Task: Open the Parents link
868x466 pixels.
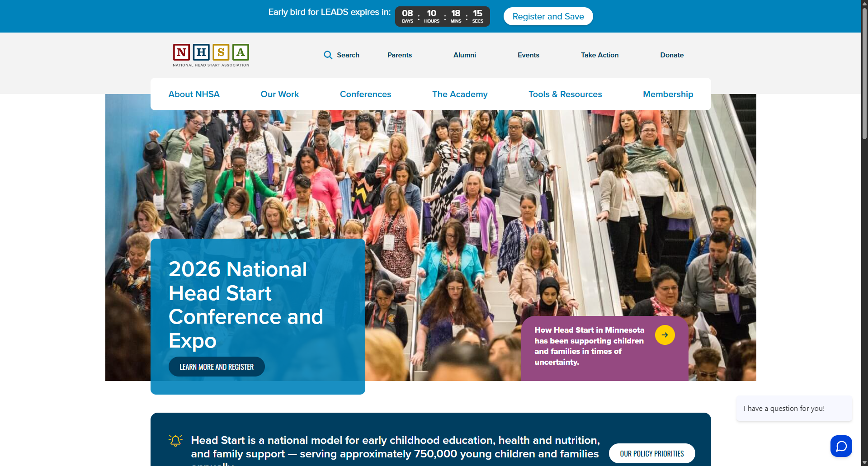Action: (400, 55)
